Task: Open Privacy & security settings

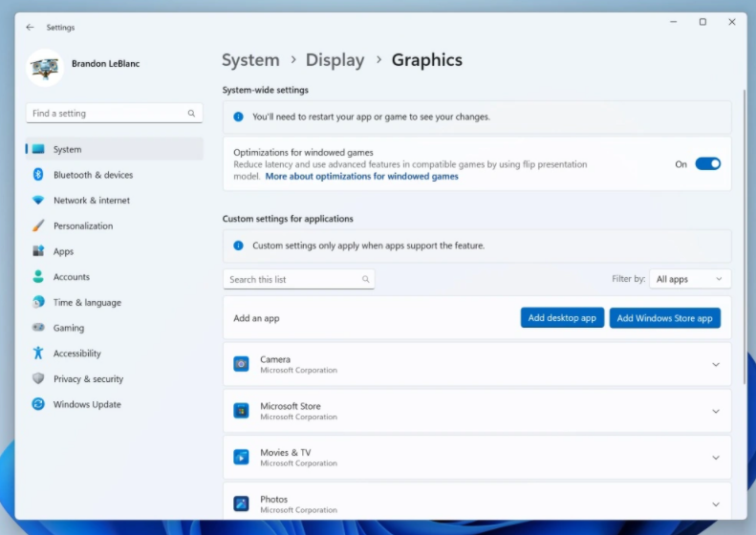Action: pos(115,378)
